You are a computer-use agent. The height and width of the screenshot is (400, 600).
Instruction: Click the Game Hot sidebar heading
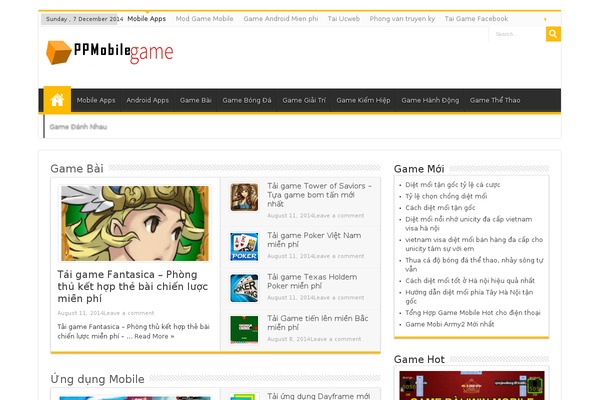pyautogui.click(x=419, y=359)
